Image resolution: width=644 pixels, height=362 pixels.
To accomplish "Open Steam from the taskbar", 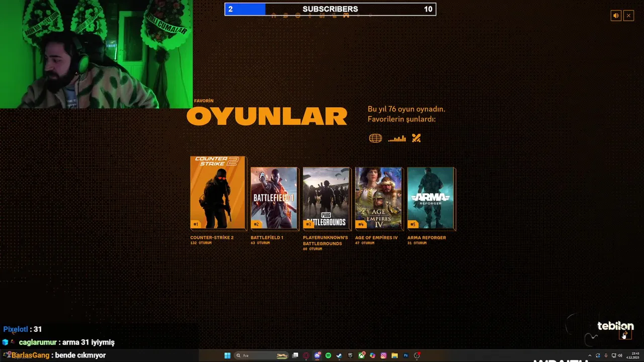I will tap(339, 355).
